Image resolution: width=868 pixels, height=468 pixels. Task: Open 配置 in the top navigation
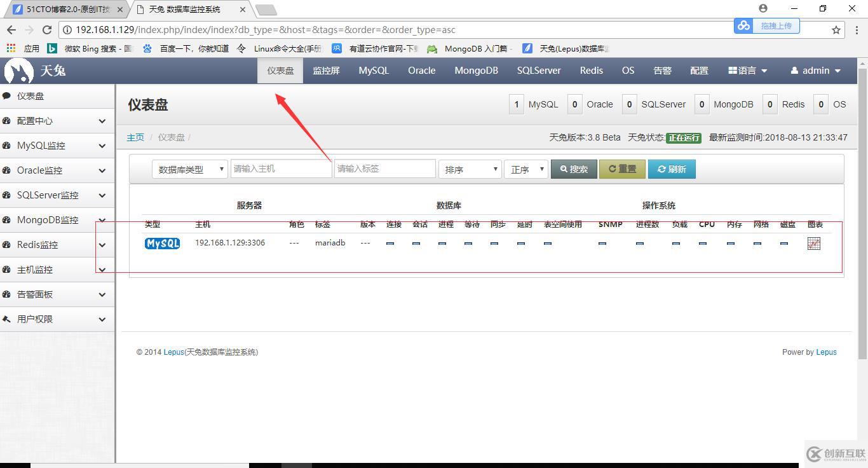[x=699, y=71]
